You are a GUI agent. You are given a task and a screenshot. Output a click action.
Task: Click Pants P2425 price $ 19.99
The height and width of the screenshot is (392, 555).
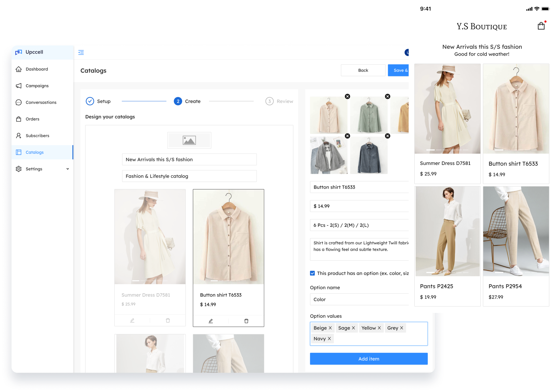pos(428,297)
